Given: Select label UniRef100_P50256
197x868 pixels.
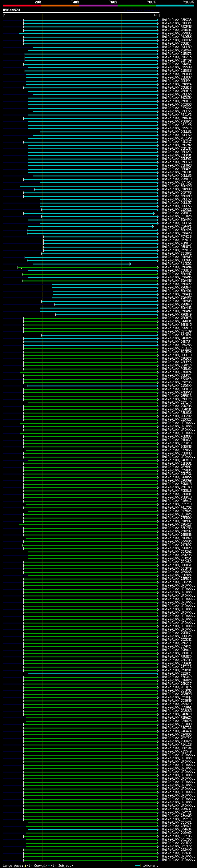Looking at the screenshot, I should [x=177, y=345].
